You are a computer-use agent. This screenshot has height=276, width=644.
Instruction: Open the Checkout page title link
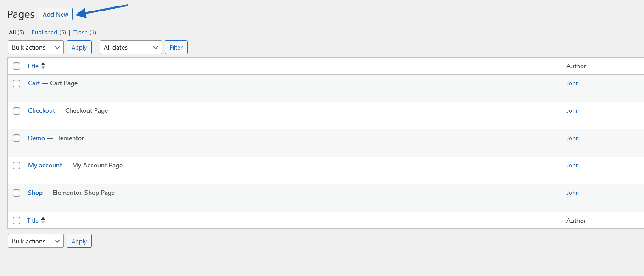pos(41,110)
